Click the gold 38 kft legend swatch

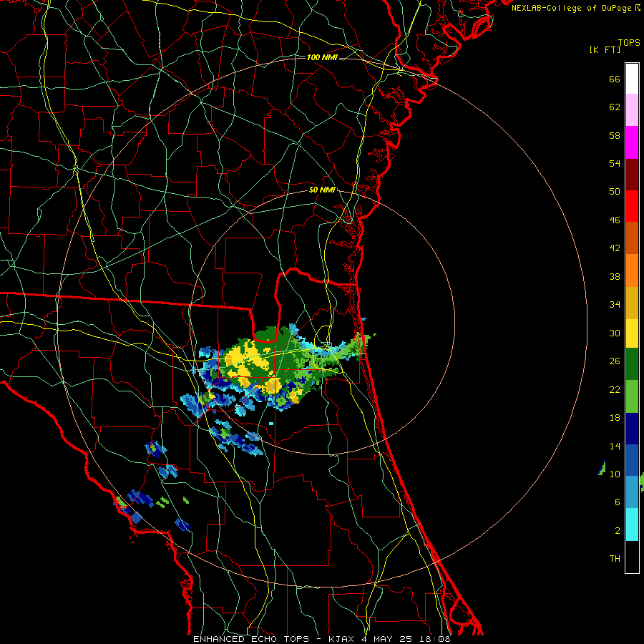[x=632, y=303]
